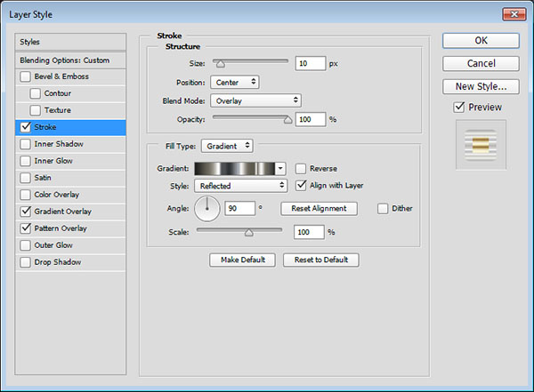The width and height of the screenshot is (534, 392).
Task: Enable the Dither checkbox
Action: [x=384, y=209]
